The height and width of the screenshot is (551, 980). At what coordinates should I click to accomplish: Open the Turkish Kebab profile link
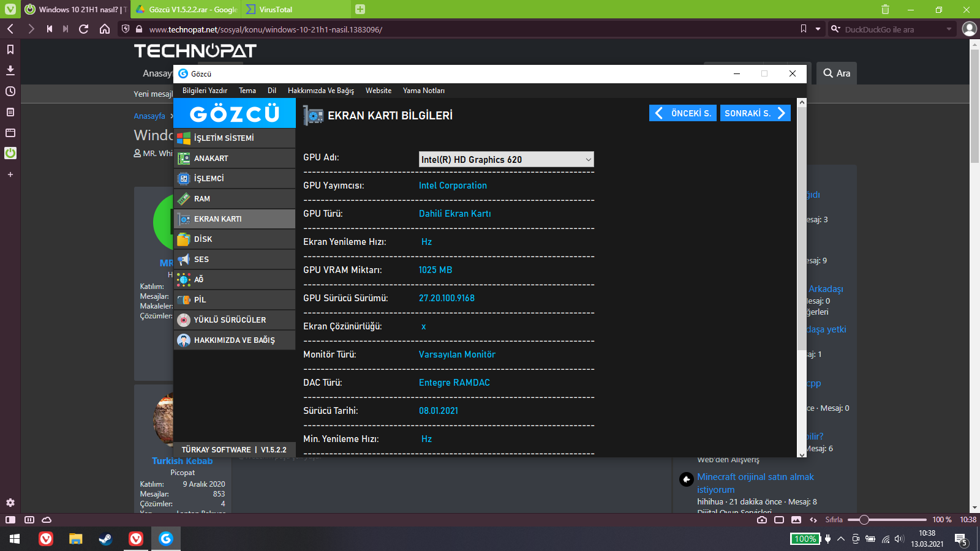(x=183, y=461)
